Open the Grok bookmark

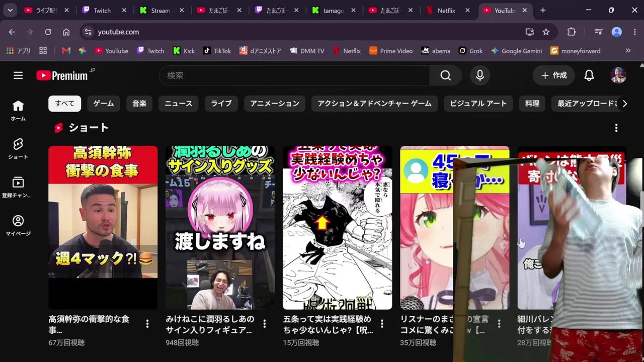pos(470,51)
